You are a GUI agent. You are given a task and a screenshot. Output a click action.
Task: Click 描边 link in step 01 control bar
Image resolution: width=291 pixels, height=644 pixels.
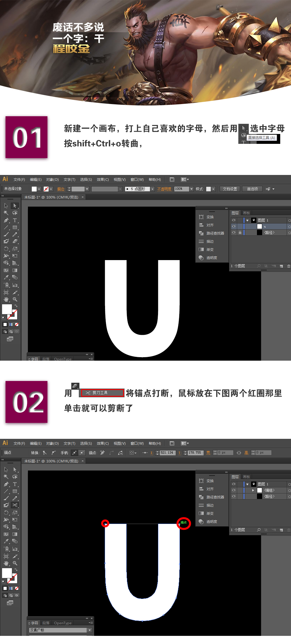coord(61,189)
